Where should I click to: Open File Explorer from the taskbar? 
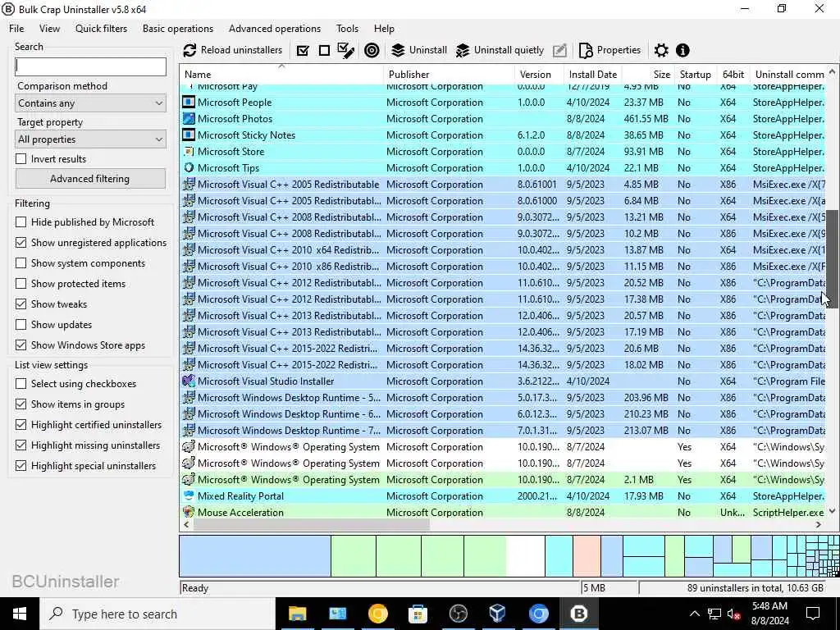(x=297, y=614)
